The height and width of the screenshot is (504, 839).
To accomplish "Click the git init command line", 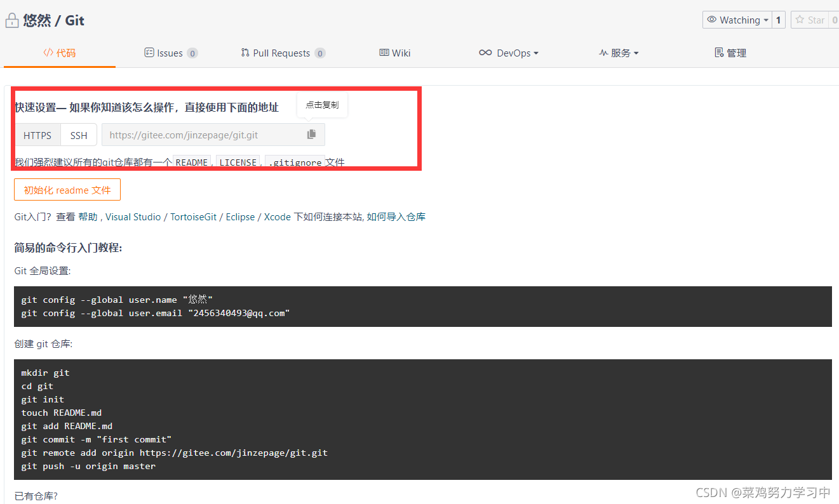I will coord(43,399).
